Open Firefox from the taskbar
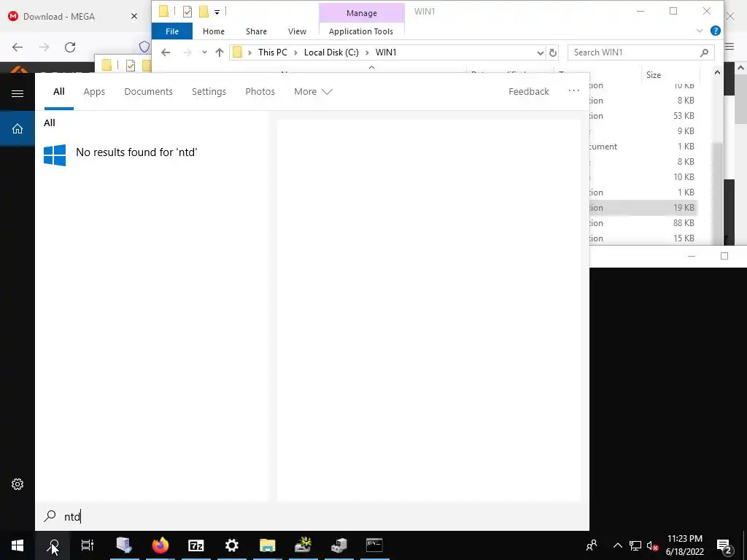This screenshot has width=747, height=560. [160, 545]
